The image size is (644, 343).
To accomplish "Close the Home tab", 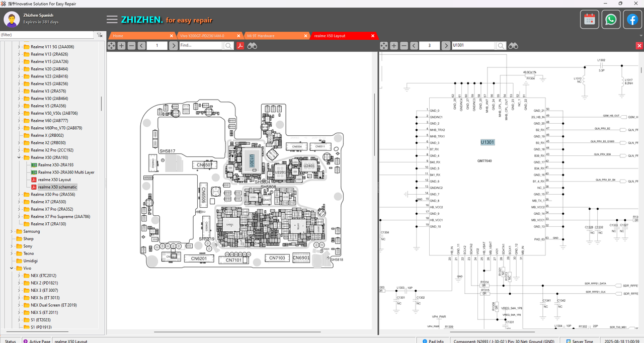I will pos(171,36).
